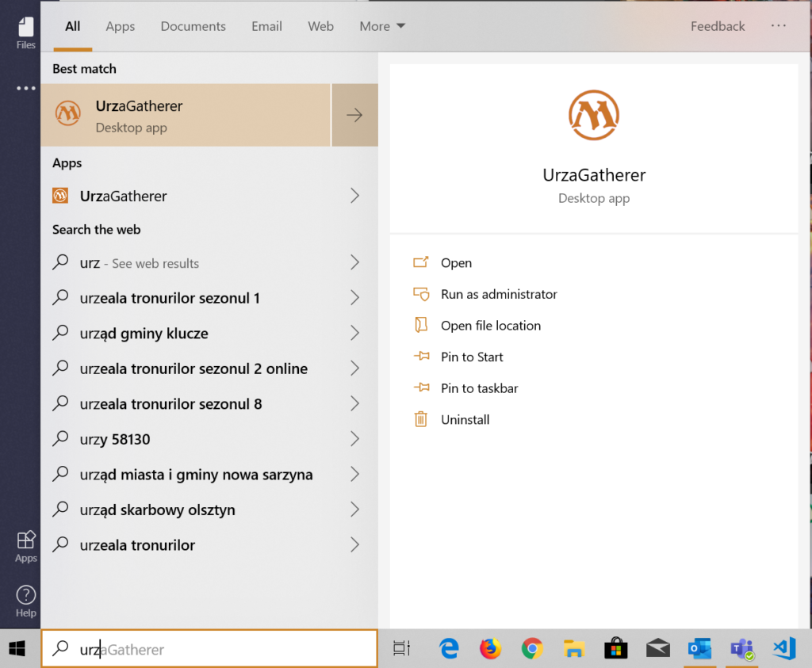
Task: Click the Pin to taskbar pin icon
Action: click(x=422, y=387)
